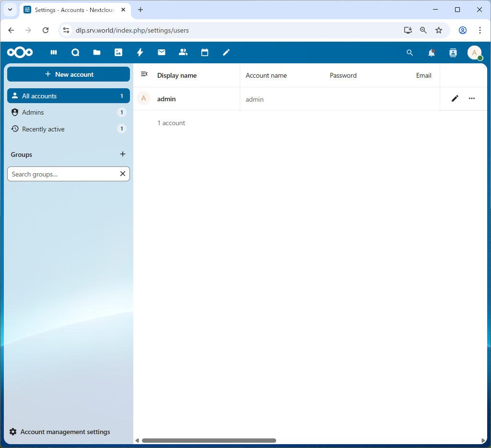This screenshot has width=491, height=448.
Task: Open unified search magnifier
Action: (409, 53)
